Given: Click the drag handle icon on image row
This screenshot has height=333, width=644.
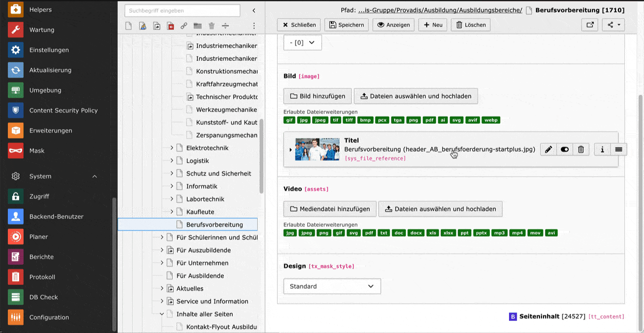Looking at the screenshot, I should coord(618,149).
